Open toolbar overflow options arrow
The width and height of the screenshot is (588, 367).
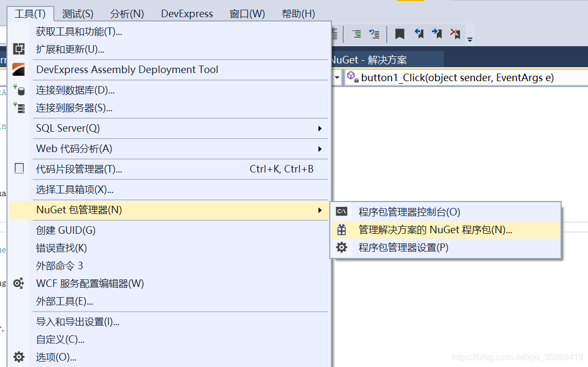pyautogui.click(x=470, y=39)
